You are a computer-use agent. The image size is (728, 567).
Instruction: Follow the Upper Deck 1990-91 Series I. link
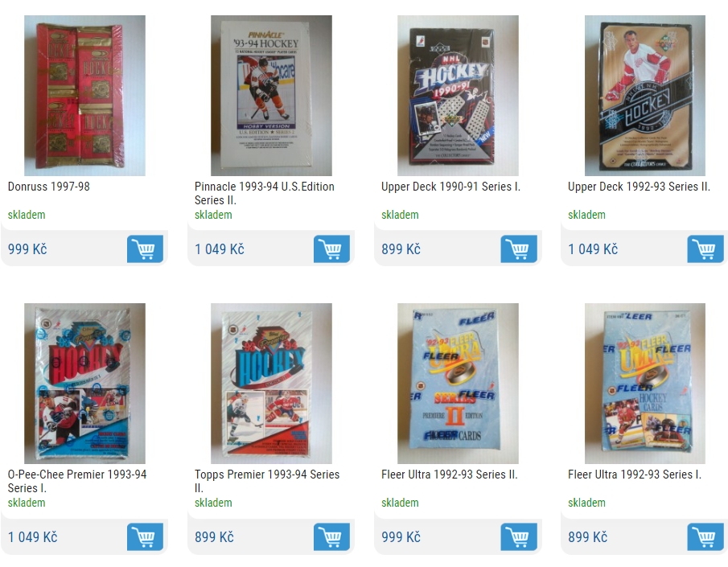450,187
